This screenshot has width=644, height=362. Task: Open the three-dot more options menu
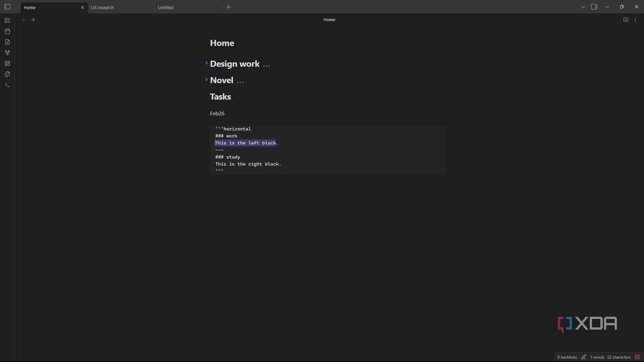635,20
